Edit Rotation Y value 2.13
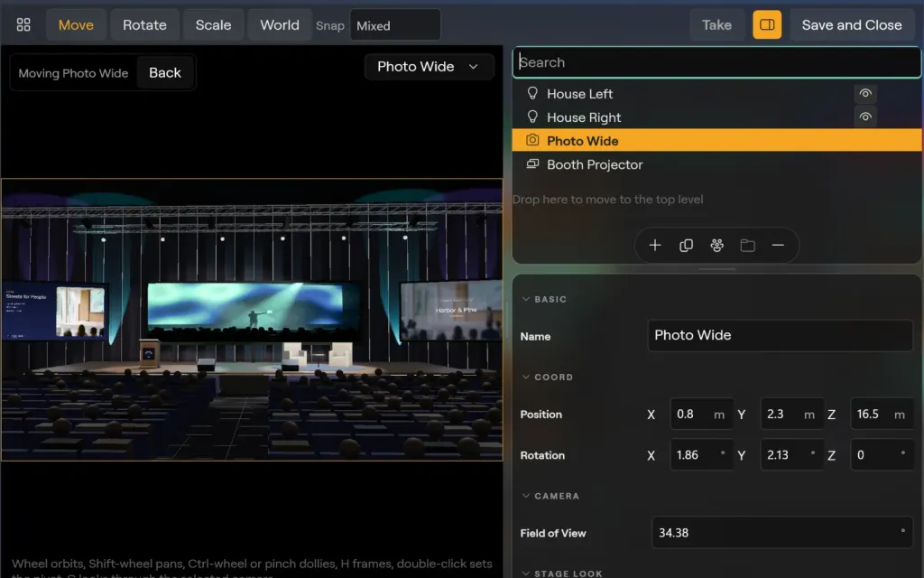 click(x=792, y=455)
